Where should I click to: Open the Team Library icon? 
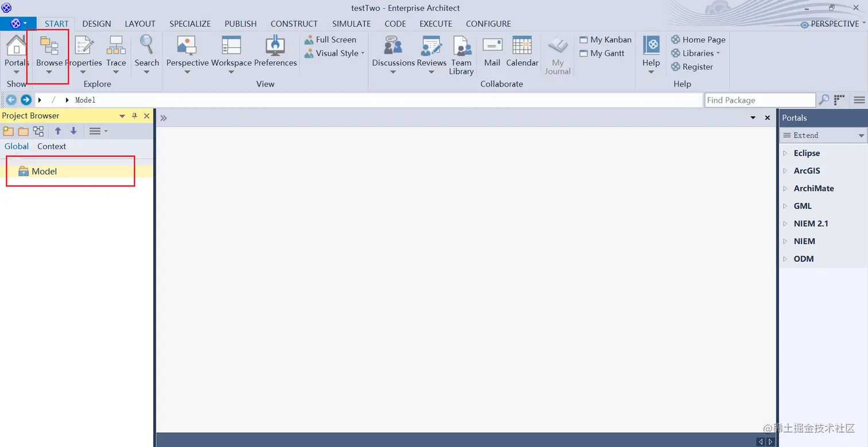[x=462, y=46]
